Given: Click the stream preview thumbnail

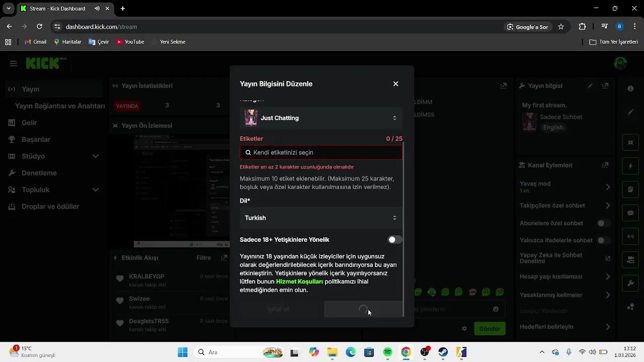Looking at the screenshot, I should pos(182,191).
